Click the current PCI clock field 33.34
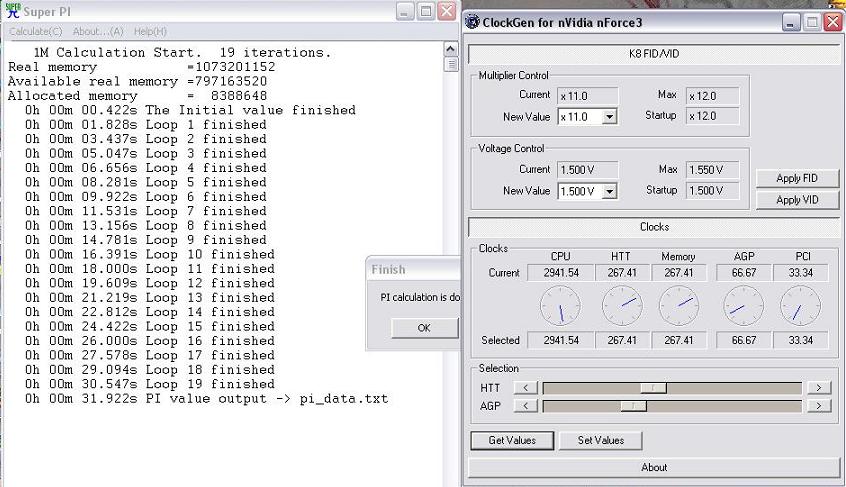Viewport: 846px width, 487px height. click(x=801, y=273)
